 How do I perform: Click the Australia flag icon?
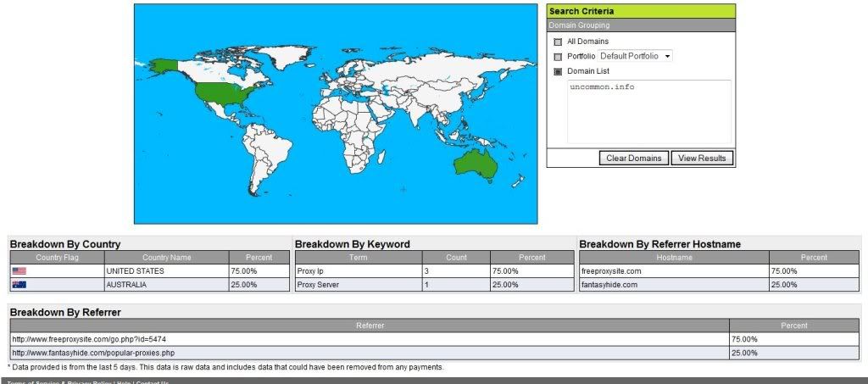pos(19,285)
